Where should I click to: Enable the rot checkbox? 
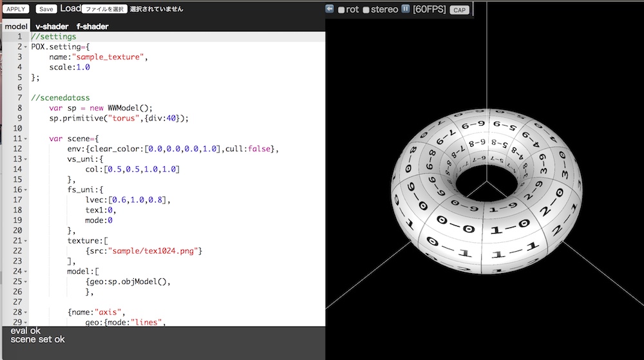click(341, 10)
